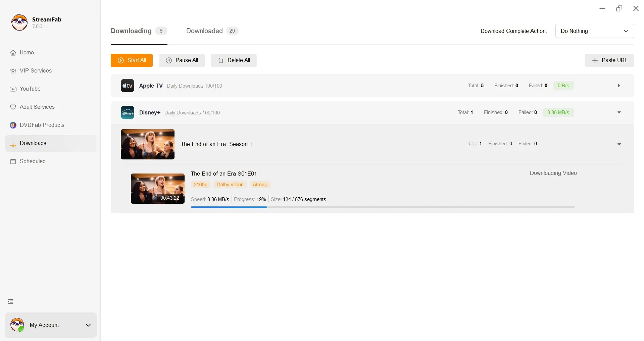Expand the My Account dropdown
Image resolution: width=644 pixels, height=341 pixels.
point(88,325)
